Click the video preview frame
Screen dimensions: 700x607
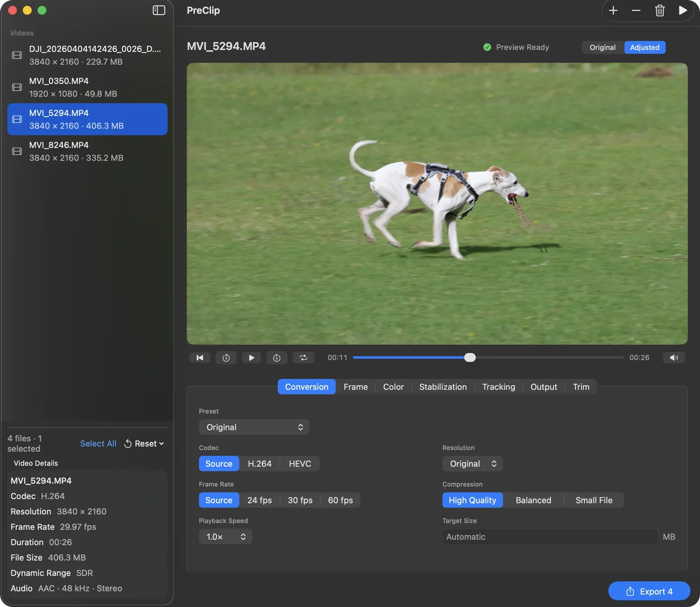click(437, 204)
